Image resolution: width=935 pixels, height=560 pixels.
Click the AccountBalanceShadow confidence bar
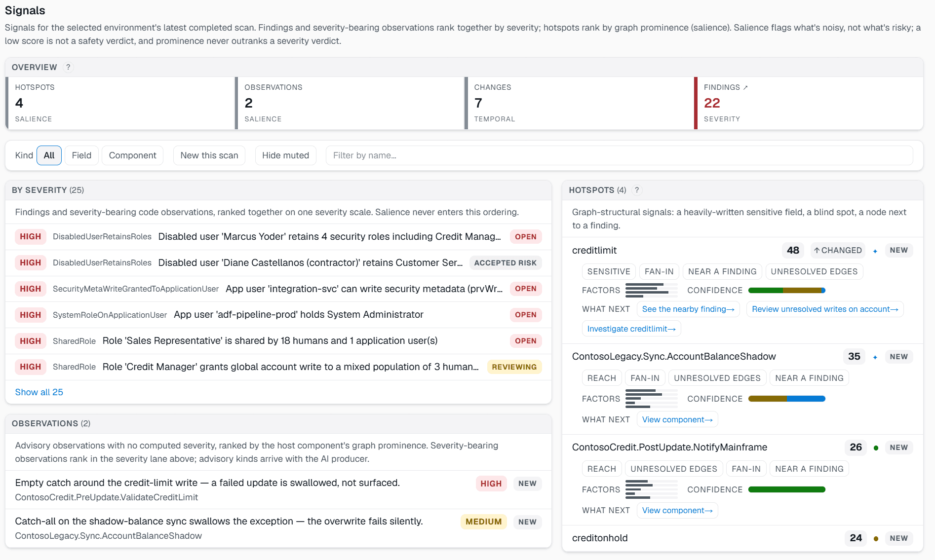787,399
